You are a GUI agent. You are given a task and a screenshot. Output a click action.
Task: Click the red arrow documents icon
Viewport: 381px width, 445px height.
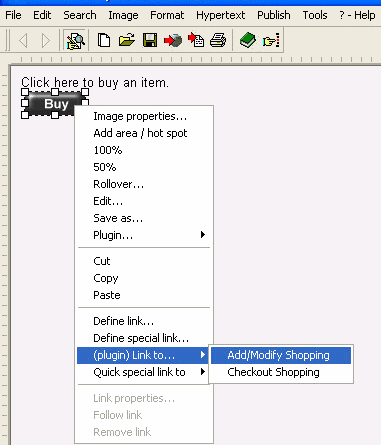click(x=196, y=40)
